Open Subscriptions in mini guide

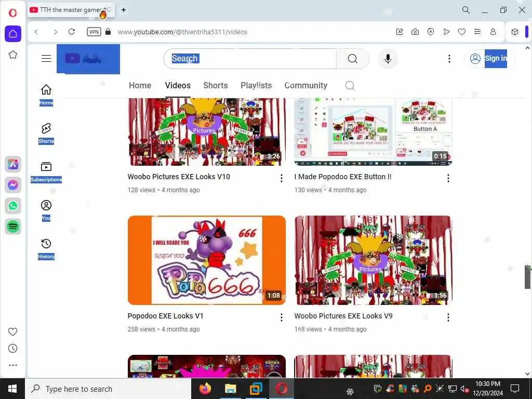[46, 171]
